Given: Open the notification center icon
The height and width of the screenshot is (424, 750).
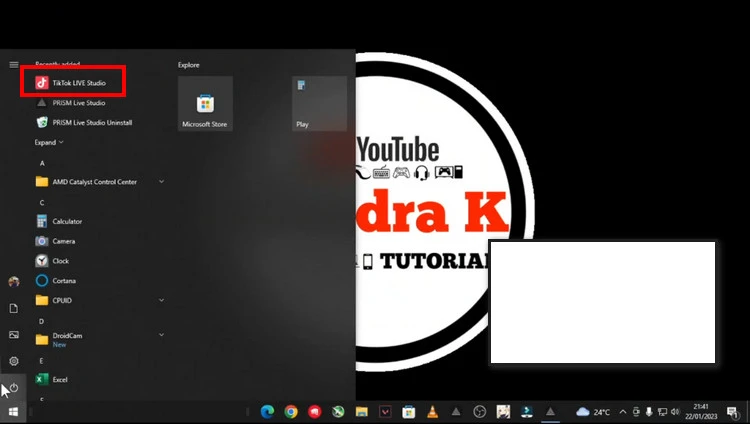Looking at the screenshot, I should 733,412.
